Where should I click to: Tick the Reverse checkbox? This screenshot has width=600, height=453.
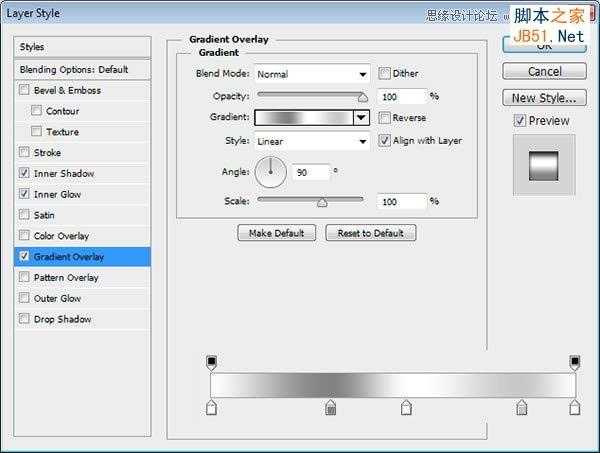coord(384,117)
